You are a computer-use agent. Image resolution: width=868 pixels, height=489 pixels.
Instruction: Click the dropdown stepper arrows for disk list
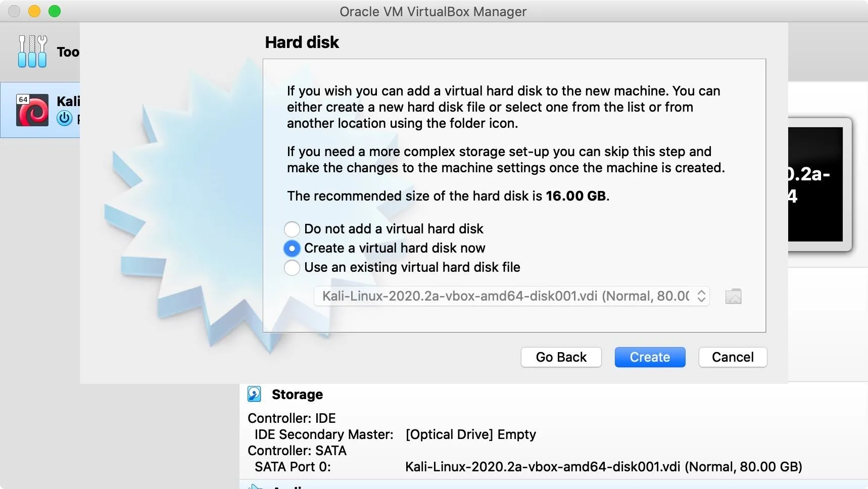click(701, 296)
